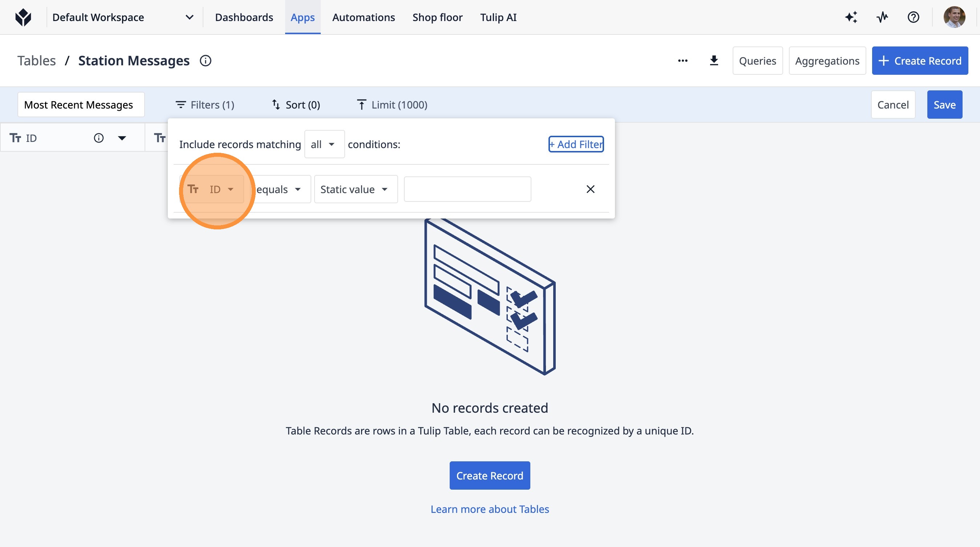Open the help question mark icon
The height and width of the screenshot is (547, 980).
pos(913,17)
